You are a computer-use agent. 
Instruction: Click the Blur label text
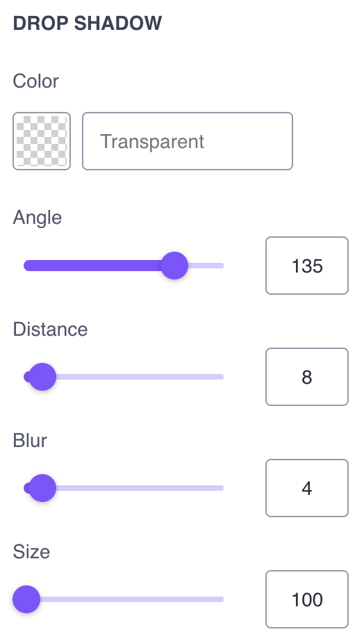(30, 440)
